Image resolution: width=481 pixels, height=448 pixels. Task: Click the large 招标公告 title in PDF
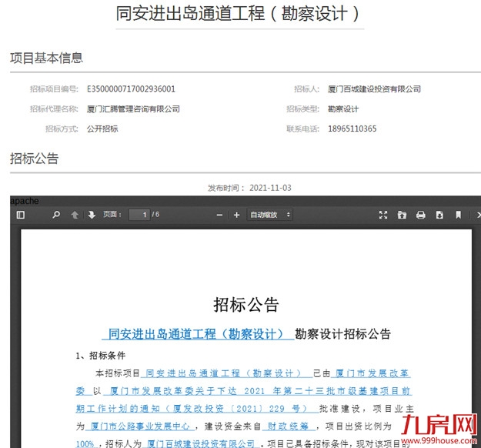[246, 304]
